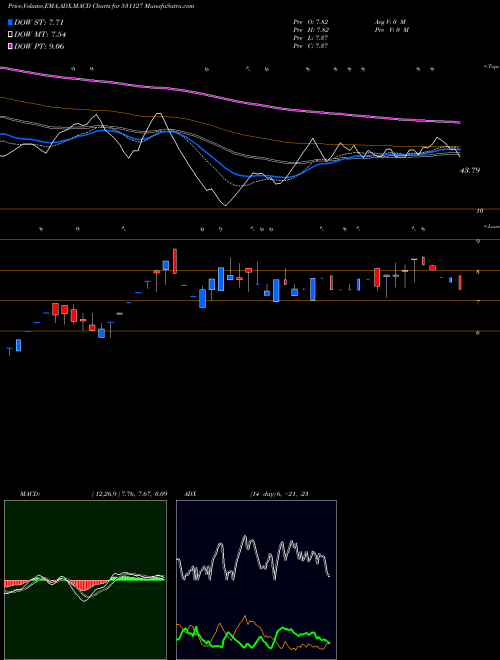Click the 'Pre C: 7.37' value

pyautogui.click(x=311, y=46)
